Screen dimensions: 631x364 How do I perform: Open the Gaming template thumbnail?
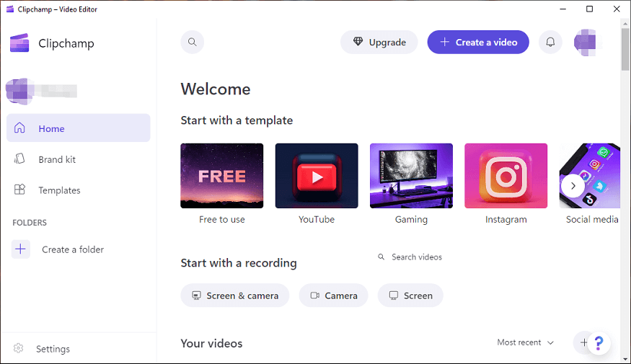tap(411, 176)
